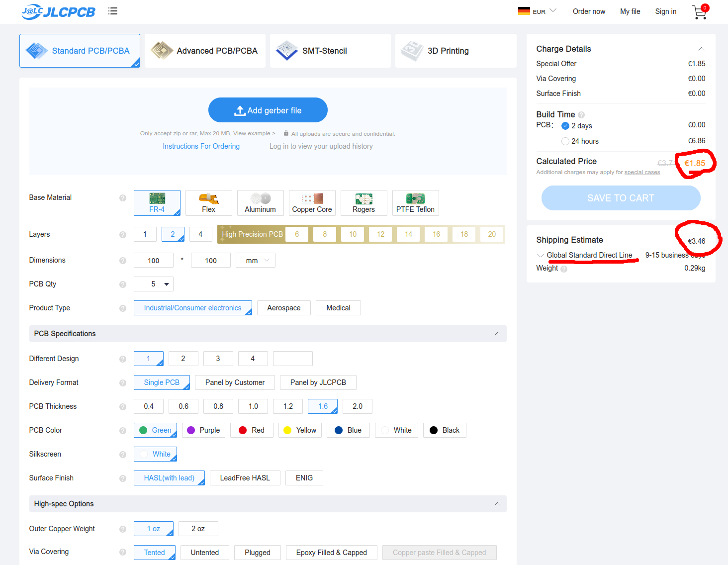
Task: Click the empty Different Design input box
Action: [293, 359]
